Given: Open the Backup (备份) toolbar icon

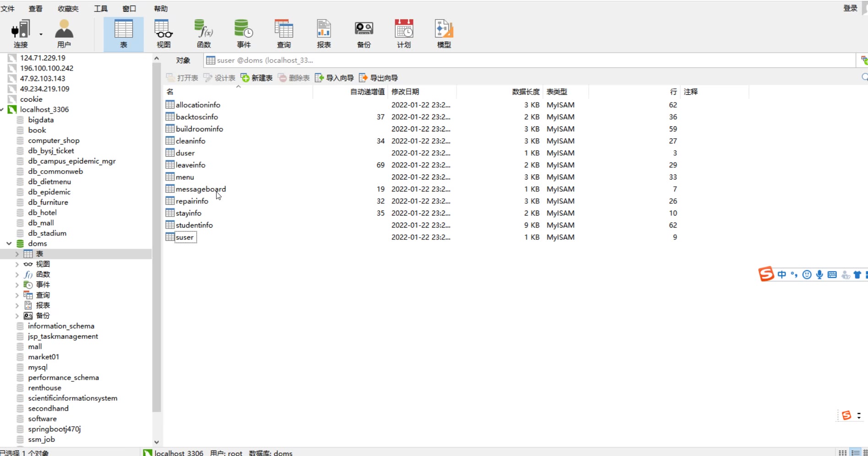Looking at the screenshot, I should tap(364, 33).
